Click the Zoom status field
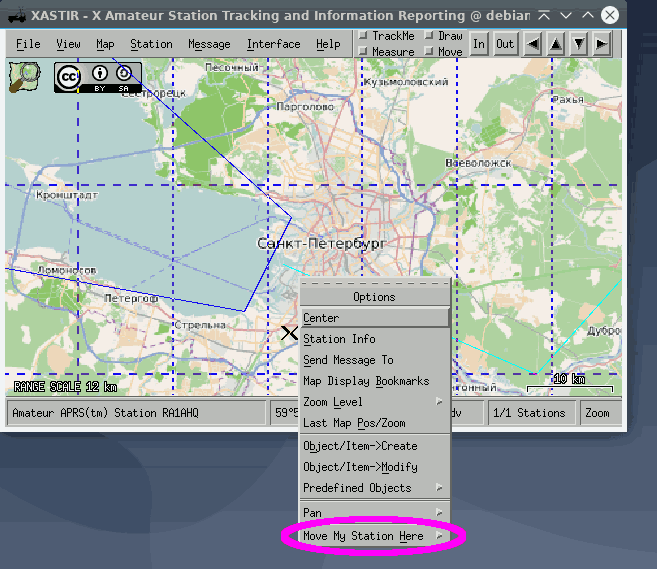 point(600,413)
